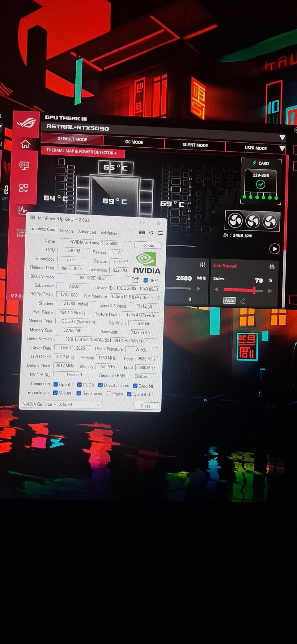Image resolution: width=297 pixels, height=644 pixels.
Task: Open the Sensors tab in GPU-Z
Action: [x=67, y=231]
